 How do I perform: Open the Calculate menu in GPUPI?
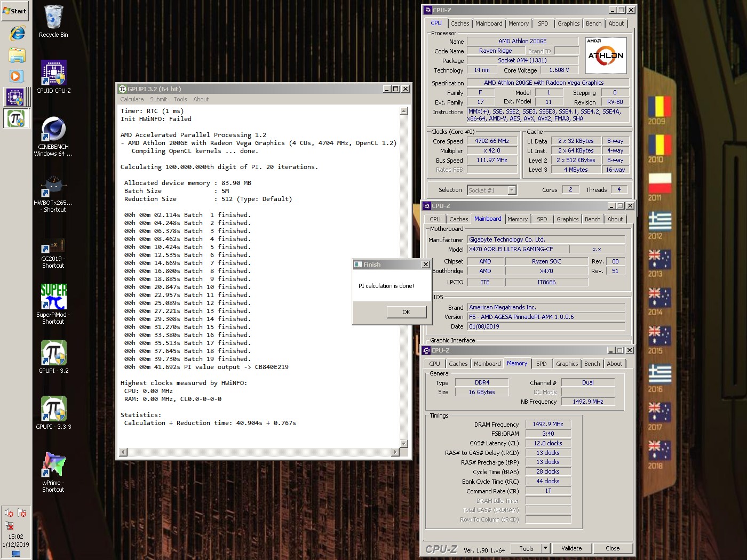tap(132, 99)
